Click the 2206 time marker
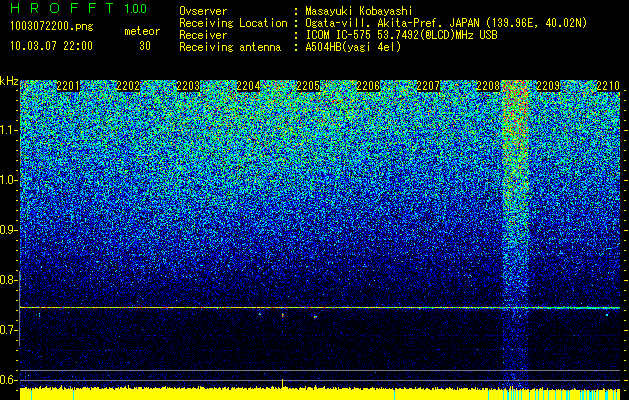The image size is (629, 400). coord(368,86)
